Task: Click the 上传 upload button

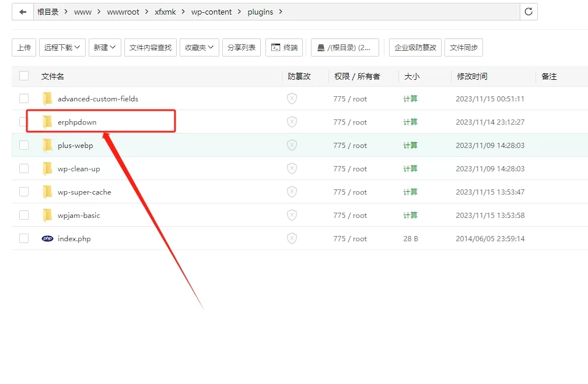Action: (23, 47)
